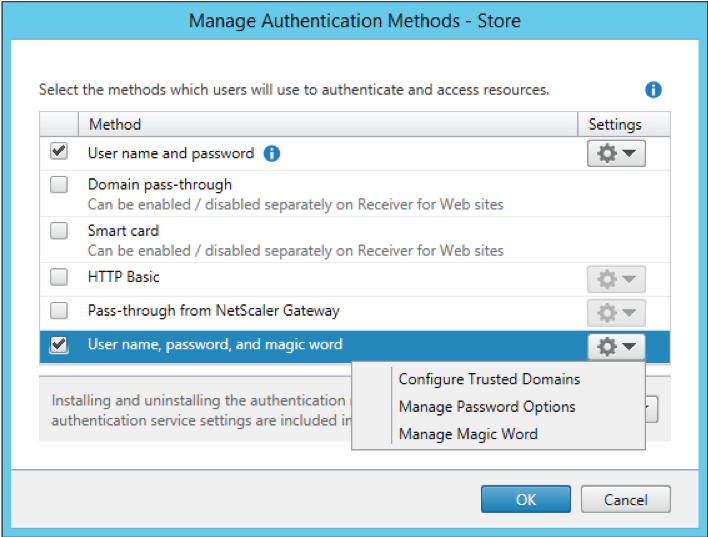This screenshot has height=537, width=708.
Task: Open settings gear for User name and password
Action: click(x=616, y=153)
